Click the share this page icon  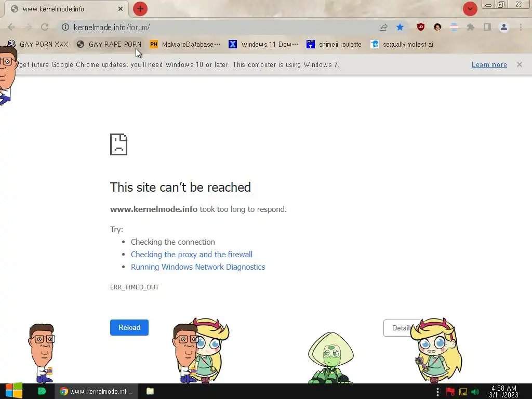coord(383,27)
